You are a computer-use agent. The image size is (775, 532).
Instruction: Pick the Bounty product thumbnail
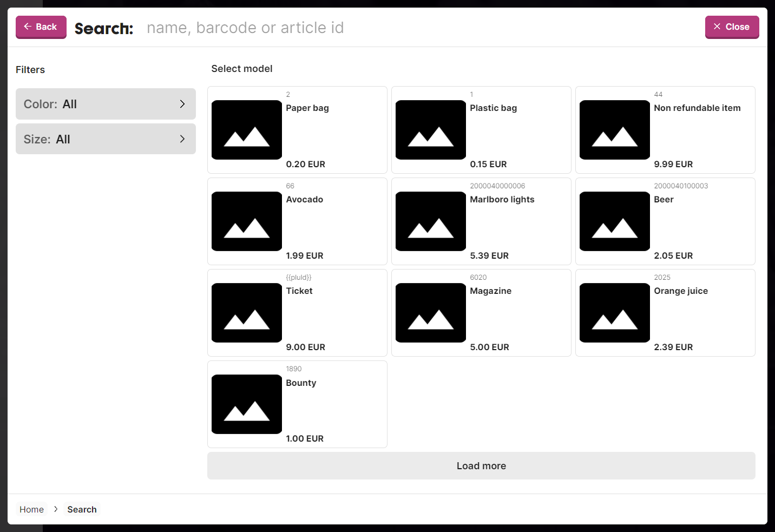(x=246, y=404)
